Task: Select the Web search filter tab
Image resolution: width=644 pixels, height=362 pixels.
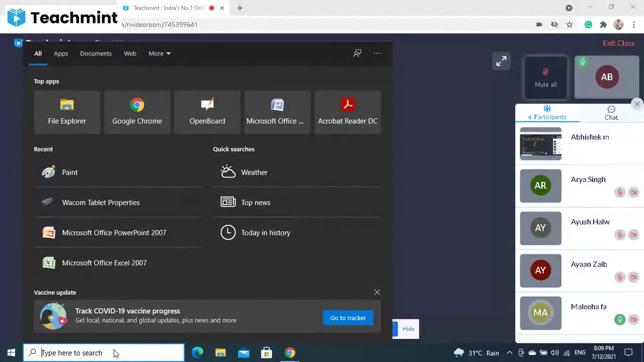Action: (x=130, y=53)
